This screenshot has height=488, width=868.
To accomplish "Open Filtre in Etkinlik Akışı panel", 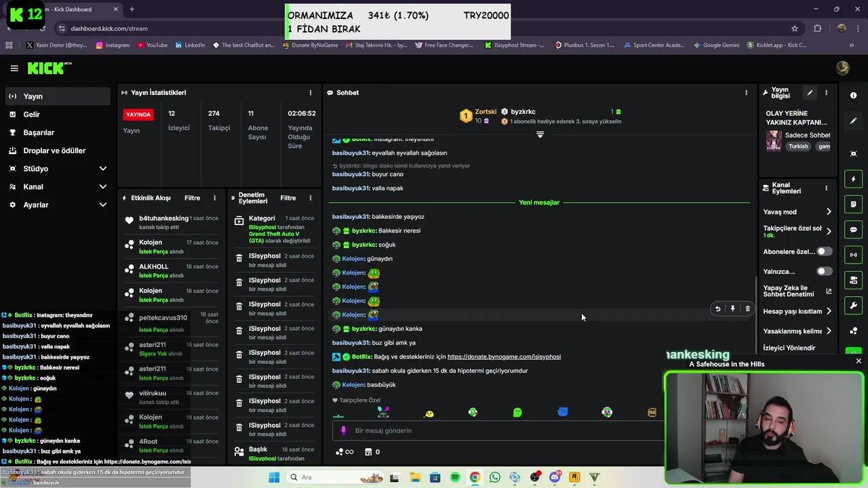I will (x=192, y=198).
